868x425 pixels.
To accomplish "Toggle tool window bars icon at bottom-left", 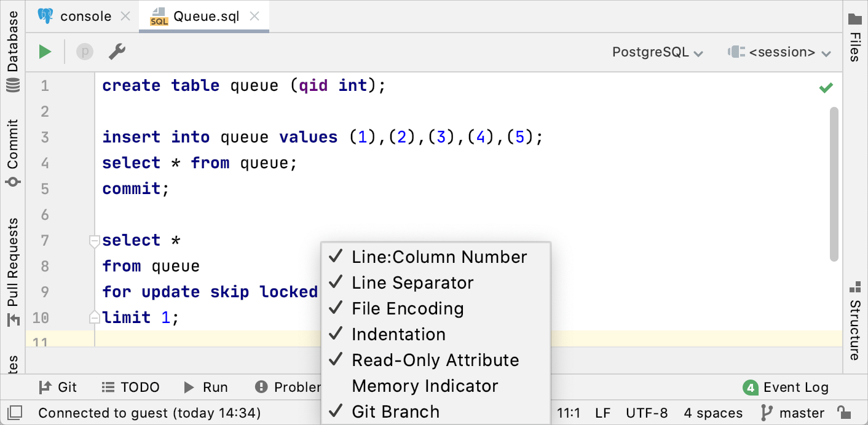I will 15,413.
